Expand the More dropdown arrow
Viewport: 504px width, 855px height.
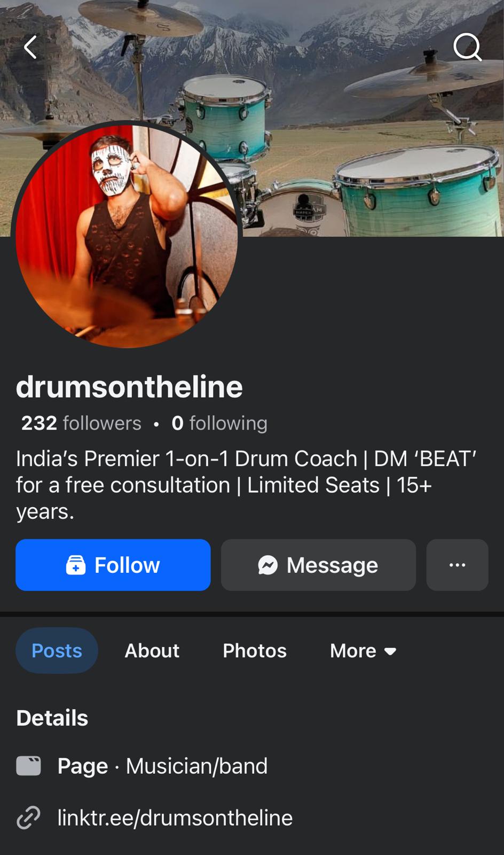(x=390, y=651)
